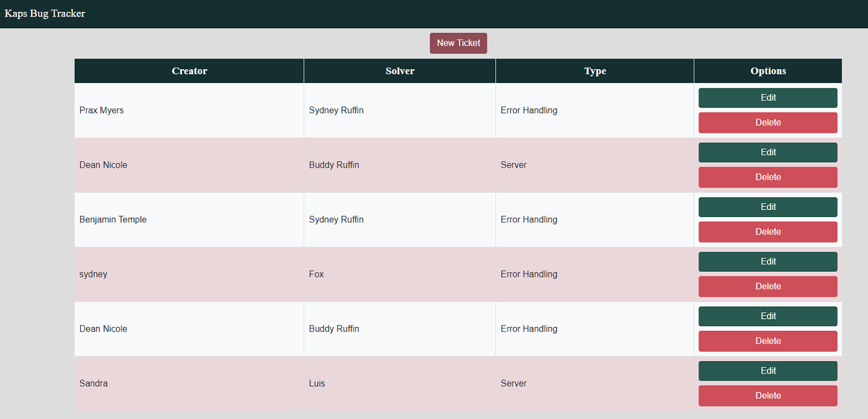The height and width of the screenshot is (419, 868).
Task: Edit the ticket created by sydney
Action: tap(767, 261)
